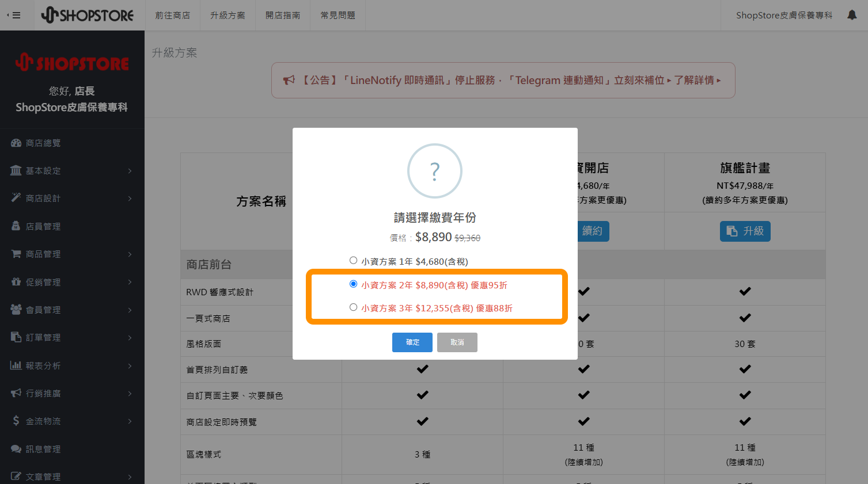Open the 開店指南 top menu item
The height and width of the screenshot is (484, 868).
pos(283,16)
